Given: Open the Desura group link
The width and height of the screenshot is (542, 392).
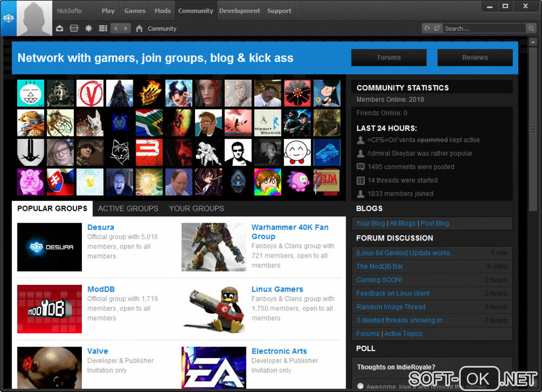Looking at the screenshot, I should tap(100, 227).
